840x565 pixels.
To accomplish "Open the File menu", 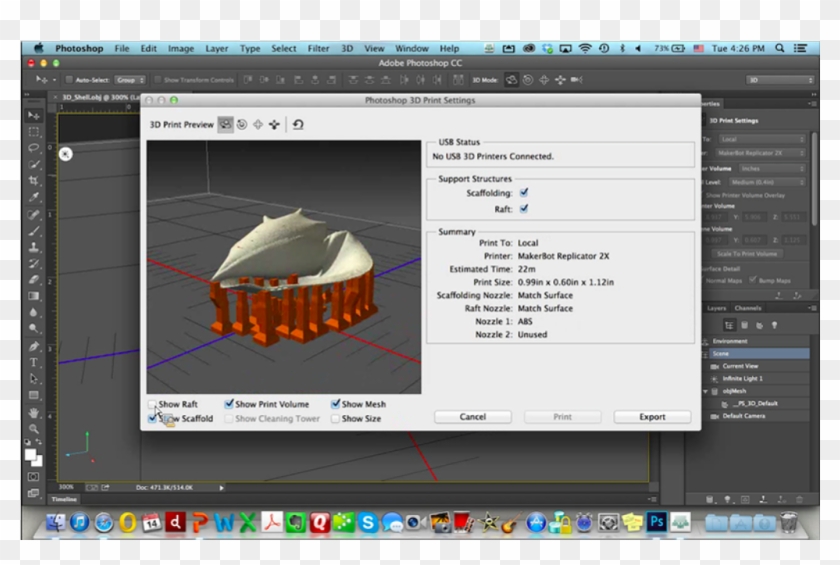I will click(122, 48).
